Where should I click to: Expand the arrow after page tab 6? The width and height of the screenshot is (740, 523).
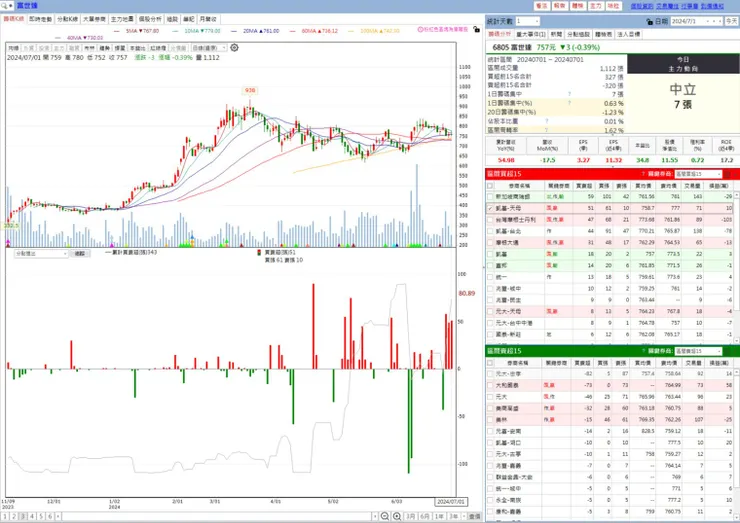pyautogui.click(x=58, y=516)
